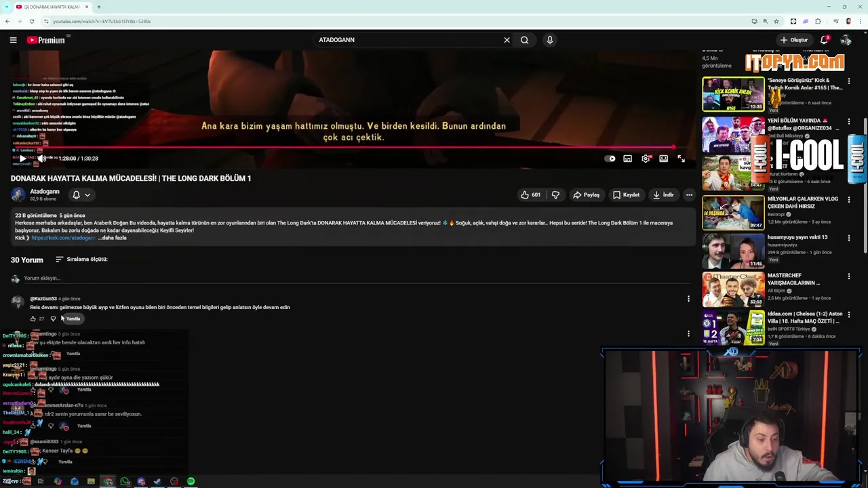This screenshot has height=488, width=868.
Task: Open options menu for @KuzGun53 comment
Action: [688, 299]
